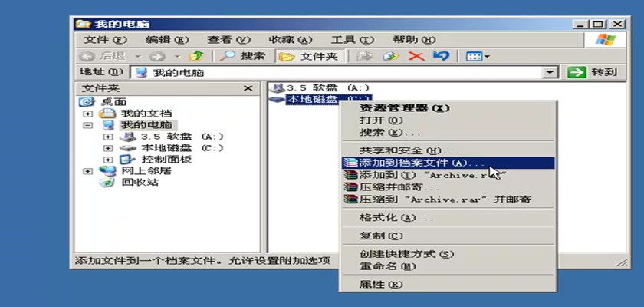
Task: Open the 文件(F) menu
Action: [x=106, y=40]
